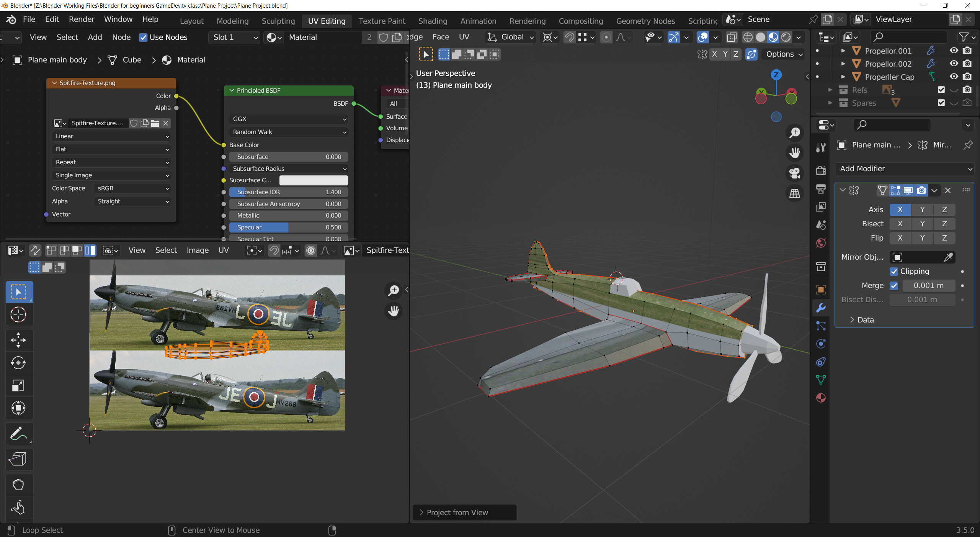Switch to the Shading workspace tab
Screen dimensions: 980x537
[432, 21]
